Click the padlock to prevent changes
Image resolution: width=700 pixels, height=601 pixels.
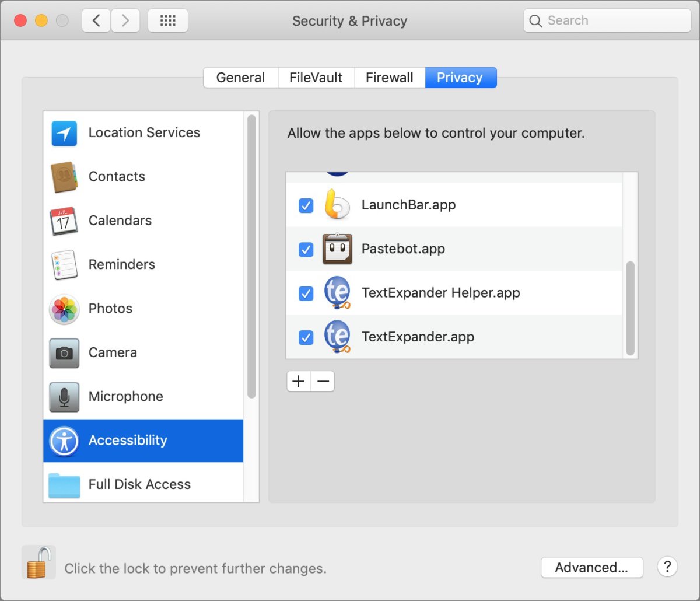point(38,562)
